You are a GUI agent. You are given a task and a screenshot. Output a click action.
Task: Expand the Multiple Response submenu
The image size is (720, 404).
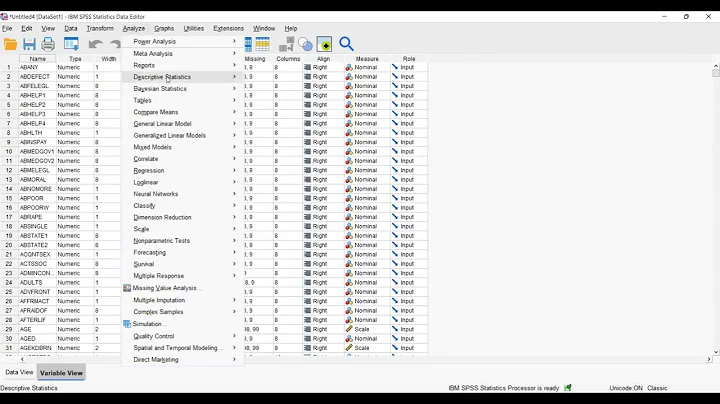click(x=183, y=276)
